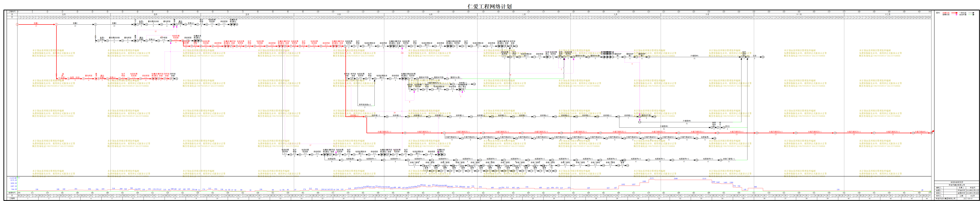Click the red 关键任务 arrow in legend
This screenshot has width=980, height=201.
[x=954, y=13]
